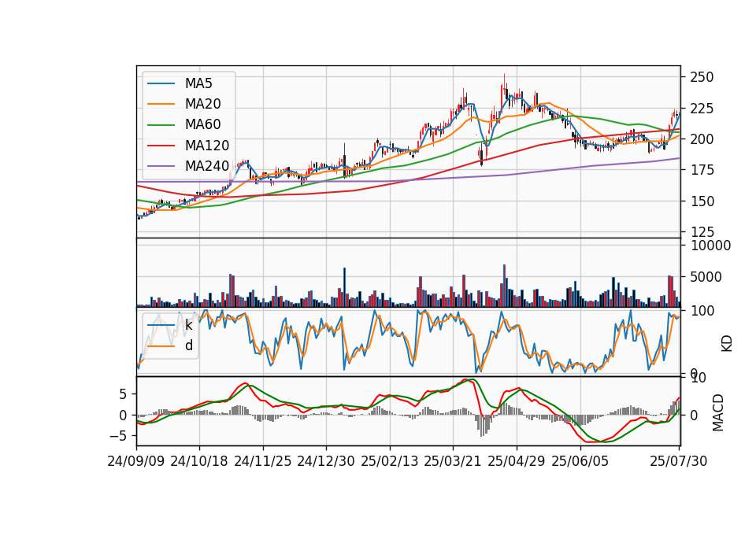Image resolution: width=756 pixels, height=543 pixels.
Task: Click the 25/07/30 date axis label
Action: coord(679,461)
